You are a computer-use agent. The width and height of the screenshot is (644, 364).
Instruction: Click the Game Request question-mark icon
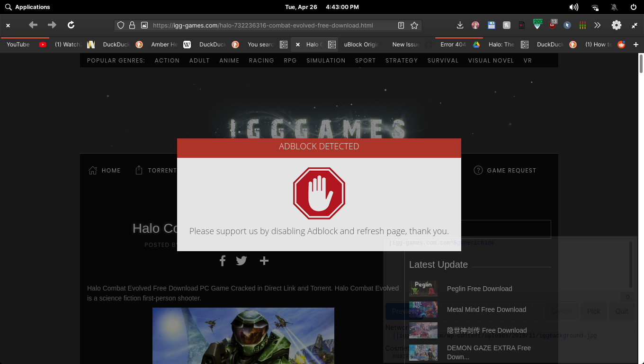478,170
